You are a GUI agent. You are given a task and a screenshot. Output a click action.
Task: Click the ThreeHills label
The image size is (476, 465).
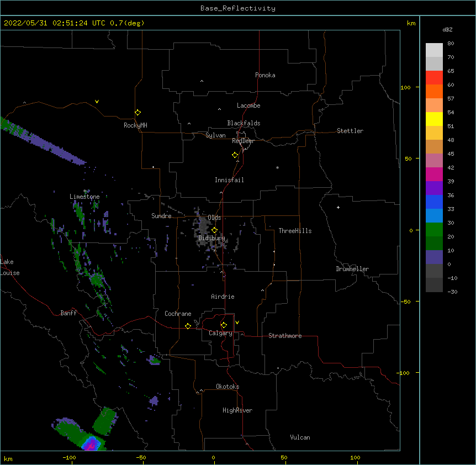(295, 231)
